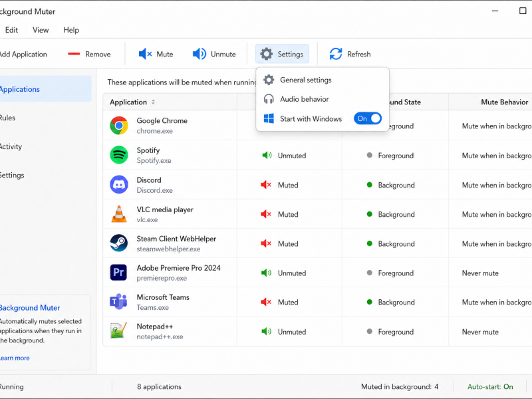Click the Refresh arrows icon
This screenshot has width=532, height=399.
coord(336,54)
